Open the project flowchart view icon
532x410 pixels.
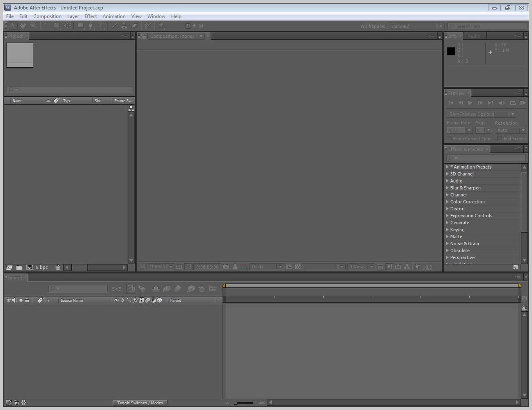point(131,109)
